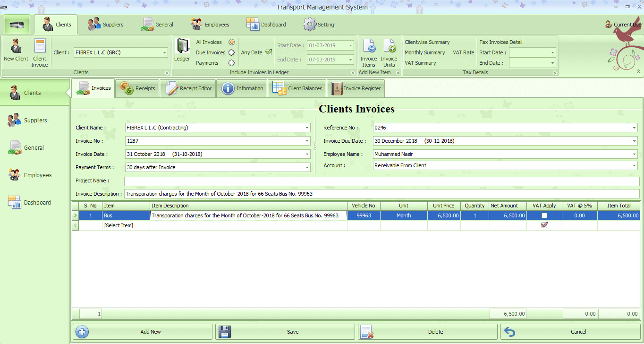Open the Receipts tab
The width and height of the screenshot is (644, 344).
coord(137,88)
